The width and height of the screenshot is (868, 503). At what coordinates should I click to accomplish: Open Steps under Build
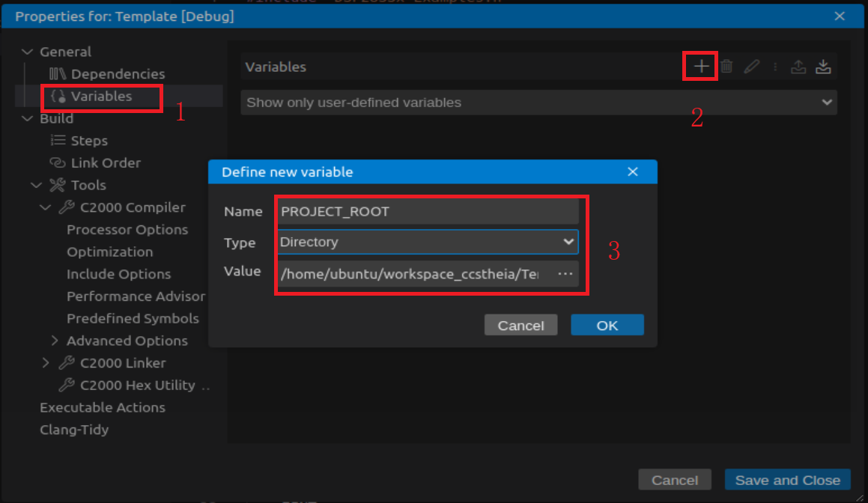89,141
